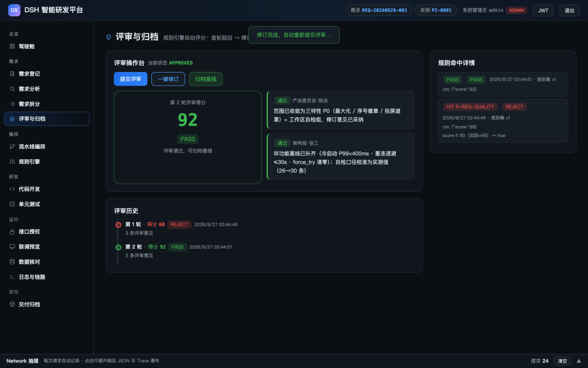
Task: Click the score lt 80 rule expression
Action: 474,136
